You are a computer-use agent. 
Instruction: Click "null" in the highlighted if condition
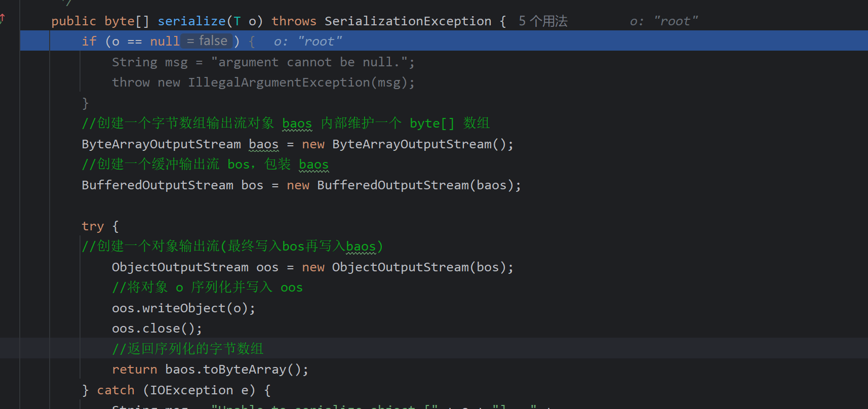[x=165, y=42]
